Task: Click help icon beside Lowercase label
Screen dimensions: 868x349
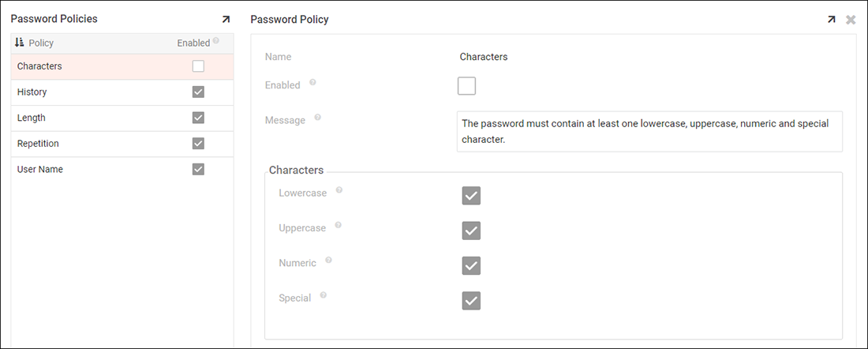Action: point(339,190)
